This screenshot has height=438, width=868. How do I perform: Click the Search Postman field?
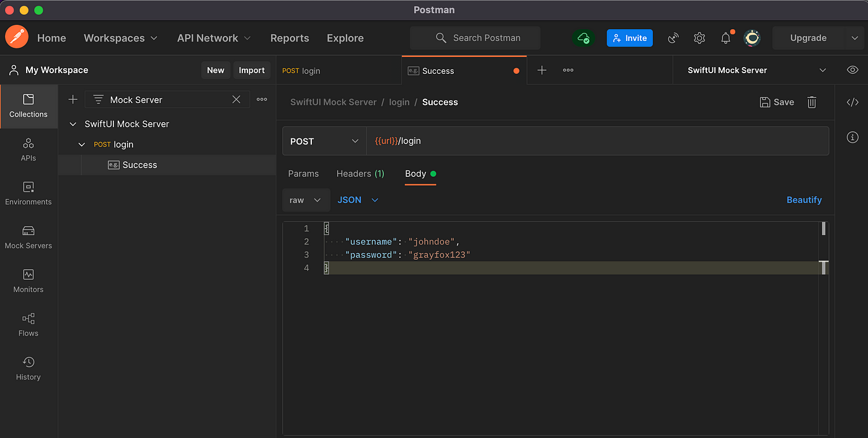(475, 38)
